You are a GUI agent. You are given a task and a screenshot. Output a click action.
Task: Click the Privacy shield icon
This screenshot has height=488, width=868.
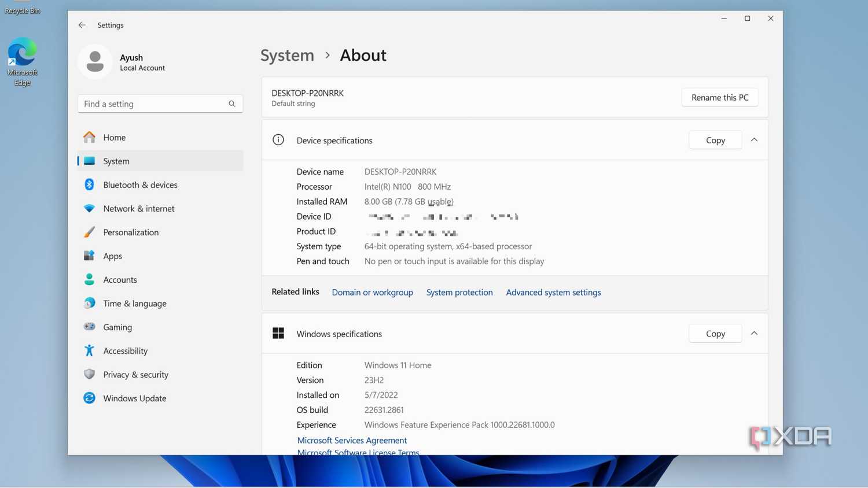[89, 374]
